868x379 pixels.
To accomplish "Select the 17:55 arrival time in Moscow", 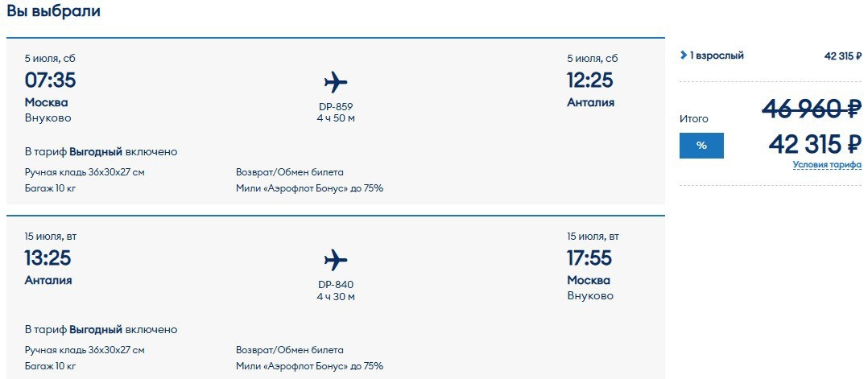I will pos(590,258).
